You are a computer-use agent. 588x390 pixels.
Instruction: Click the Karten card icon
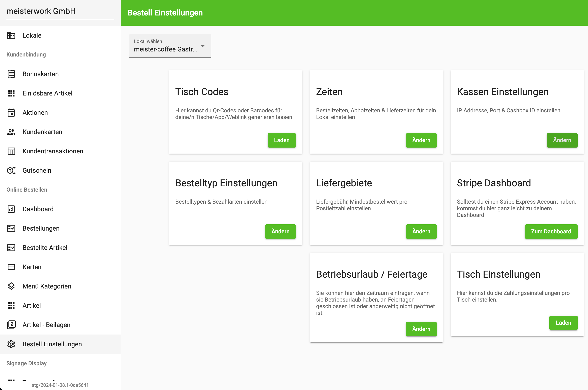(x=11, y=267)
